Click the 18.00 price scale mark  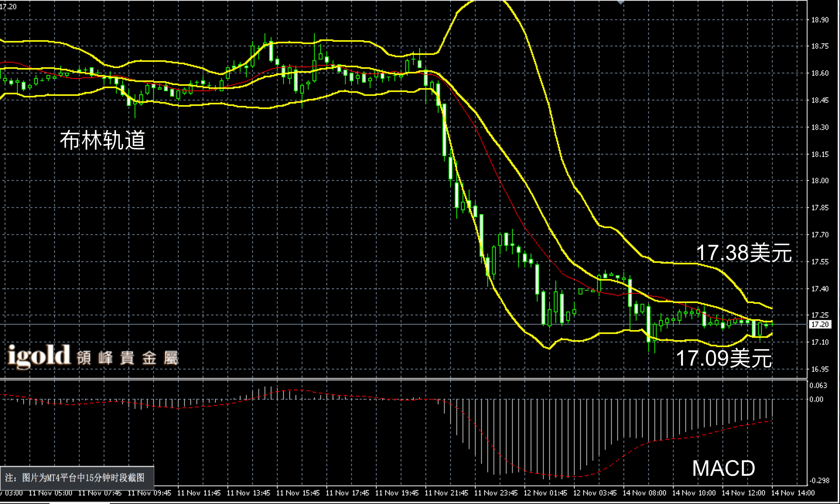(820, 181)
